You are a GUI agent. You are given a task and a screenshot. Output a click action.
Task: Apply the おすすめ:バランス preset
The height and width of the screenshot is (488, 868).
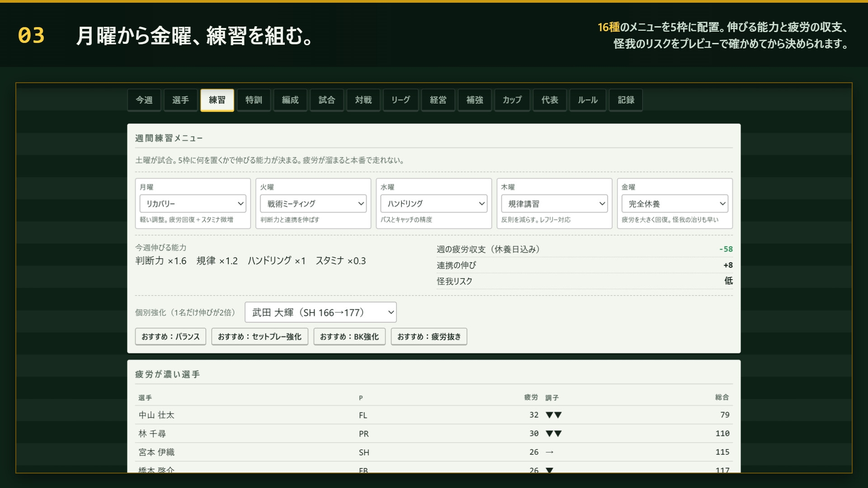click(170, 337)
